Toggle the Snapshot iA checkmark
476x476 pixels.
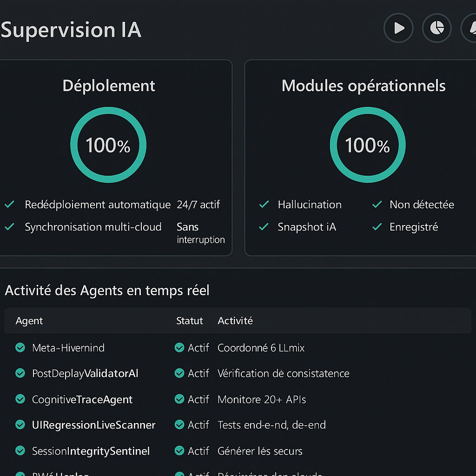264,227
